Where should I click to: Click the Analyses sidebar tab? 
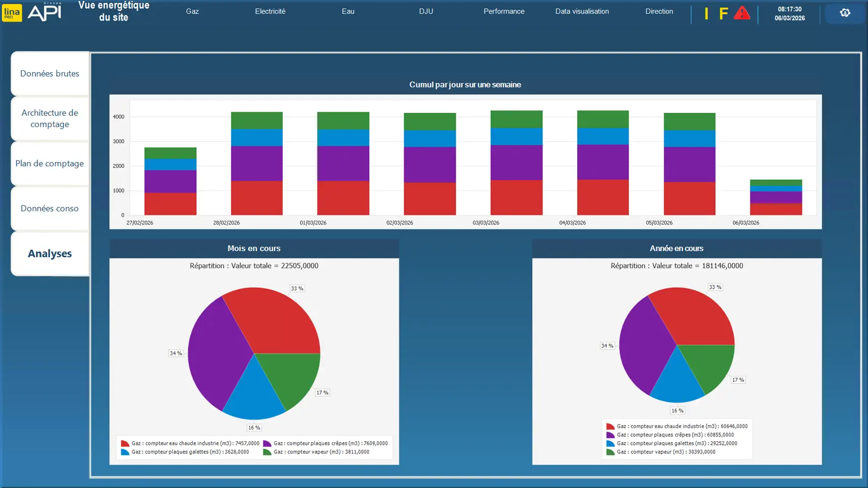(x=50, y=254)
